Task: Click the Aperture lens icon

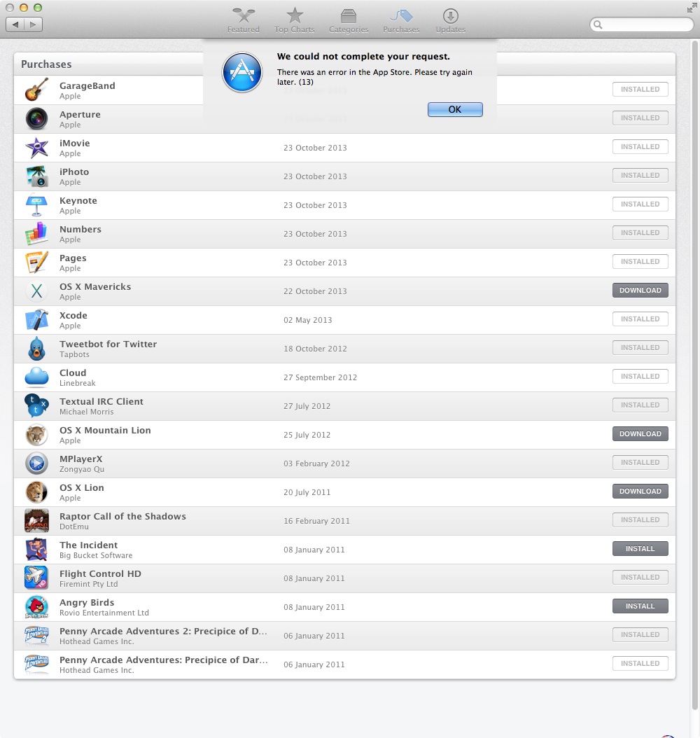Action: click(36, 118)
